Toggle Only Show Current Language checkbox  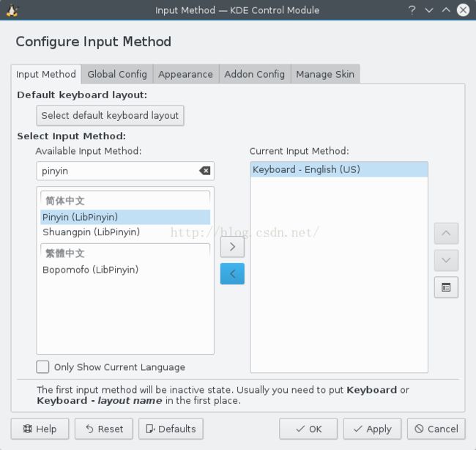click(42, 366)
